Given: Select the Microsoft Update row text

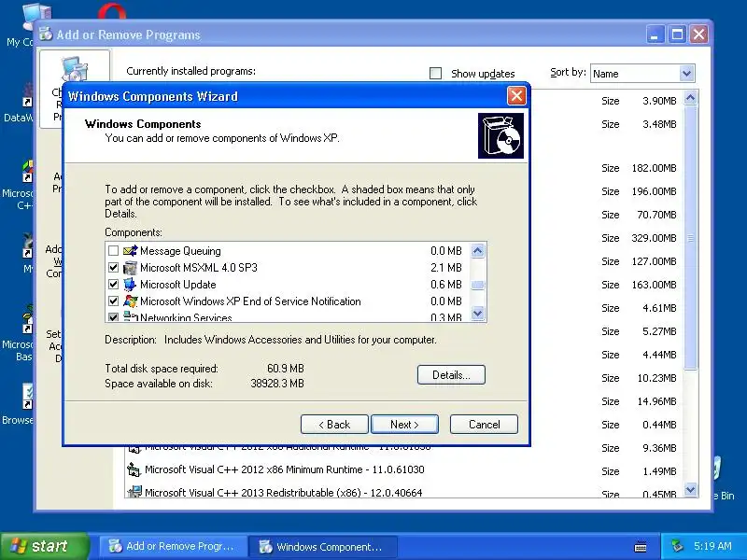Looking at the screenshot, I should [178, 285].
